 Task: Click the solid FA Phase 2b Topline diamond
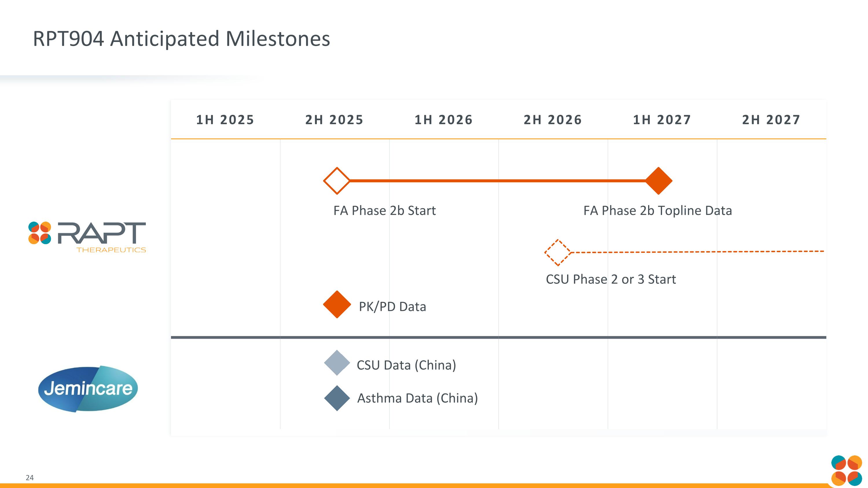point(659,181)
